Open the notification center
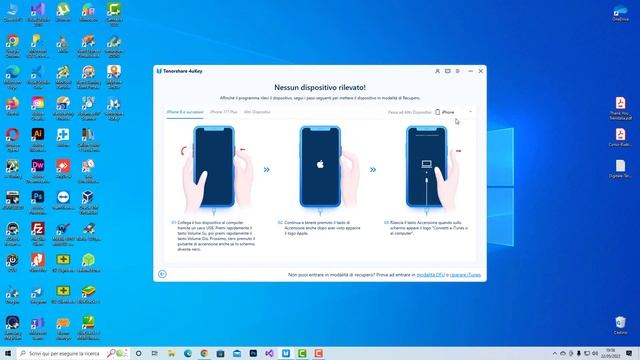This screenshot has height=360, width=640. (629, 353)
